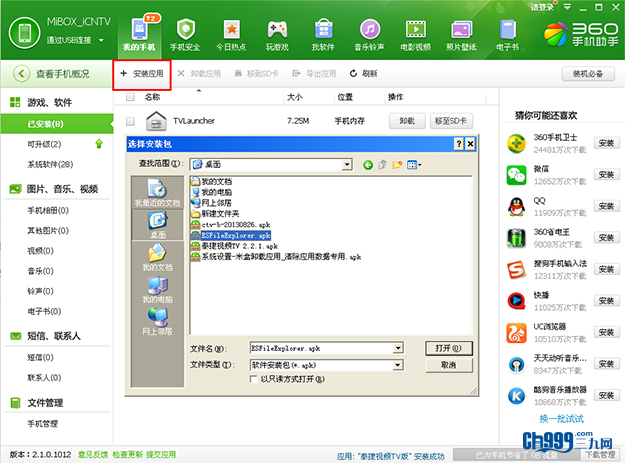Check the 以只读方式打开 read-only checkbox
This screenshot has height=463, width=625.
click(x=254, y=379)
